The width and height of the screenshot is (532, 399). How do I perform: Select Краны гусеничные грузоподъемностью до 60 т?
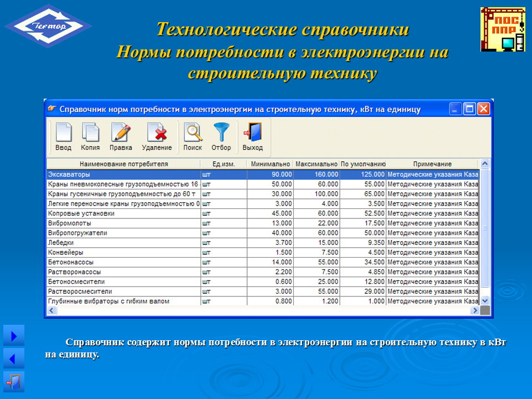pos(263,194)
